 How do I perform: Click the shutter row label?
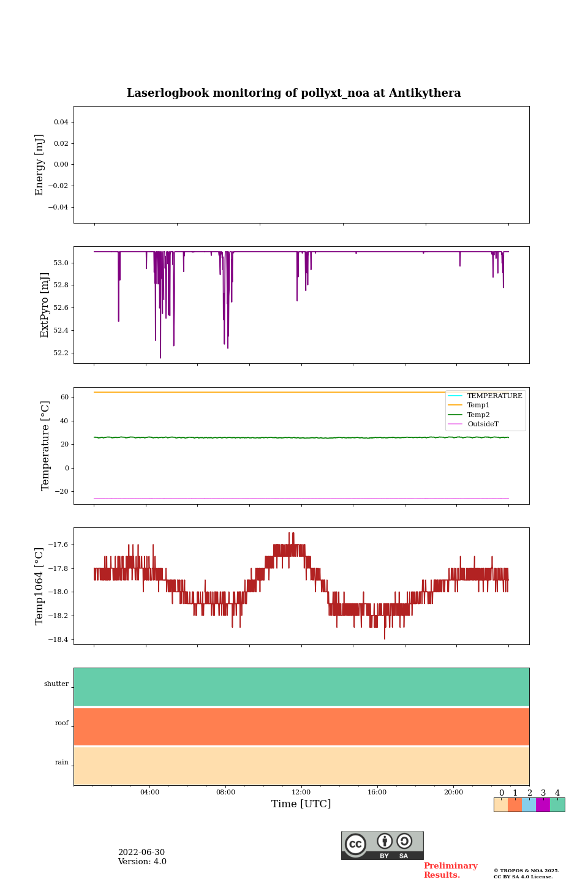click(56, 684)
